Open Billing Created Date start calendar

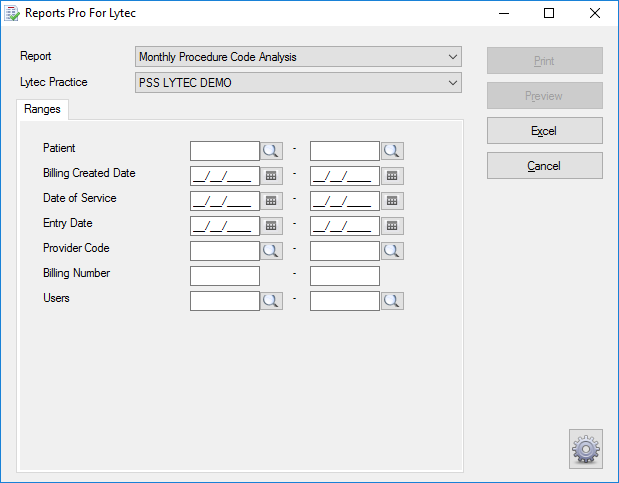tap(271, 176)
